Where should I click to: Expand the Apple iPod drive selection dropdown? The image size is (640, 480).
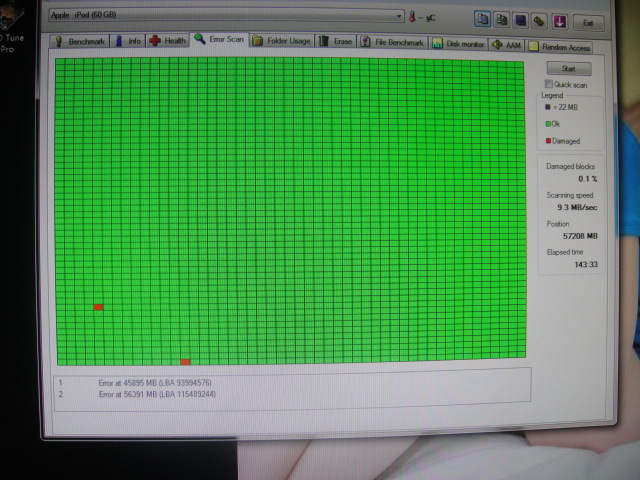[398, 17]
